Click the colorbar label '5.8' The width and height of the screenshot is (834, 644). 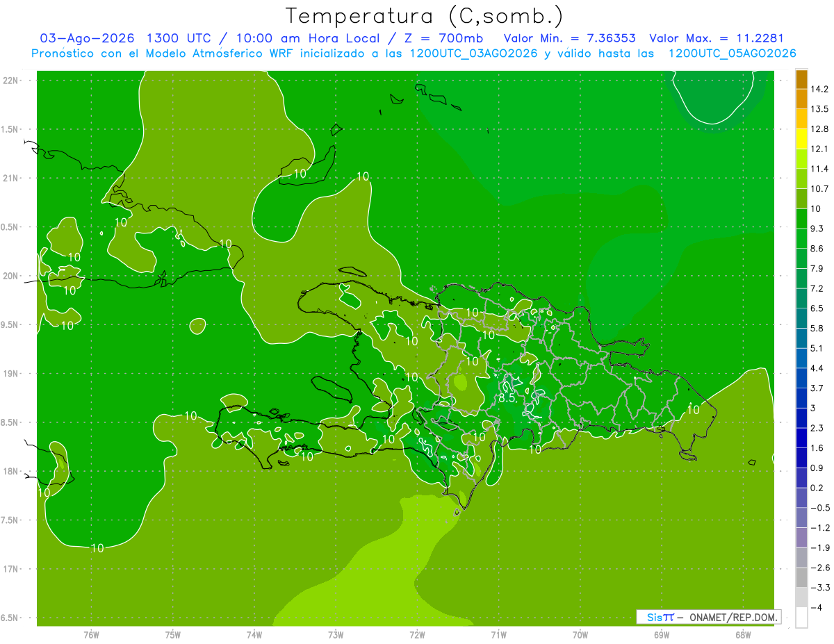click(817, 329)
